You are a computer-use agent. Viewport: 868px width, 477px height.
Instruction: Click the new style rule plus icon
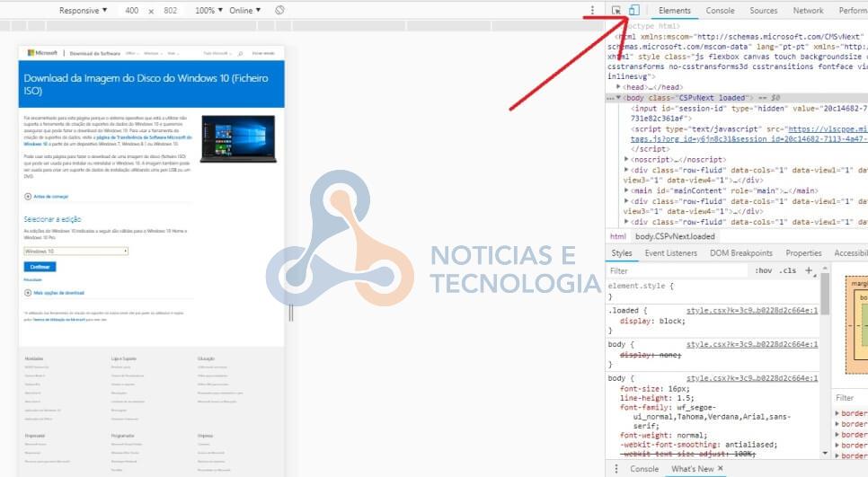pyautogui.click(x=809, y=270)
